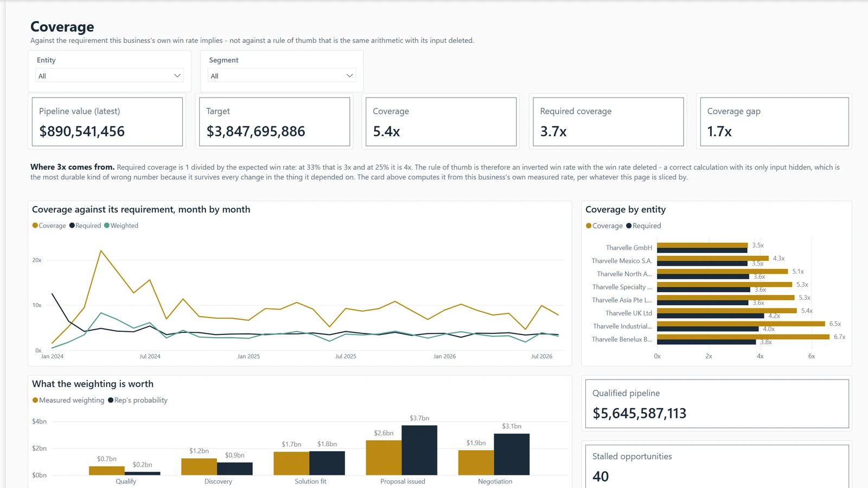
Task: Click the Qualify axis label
Action: (126, 481)
